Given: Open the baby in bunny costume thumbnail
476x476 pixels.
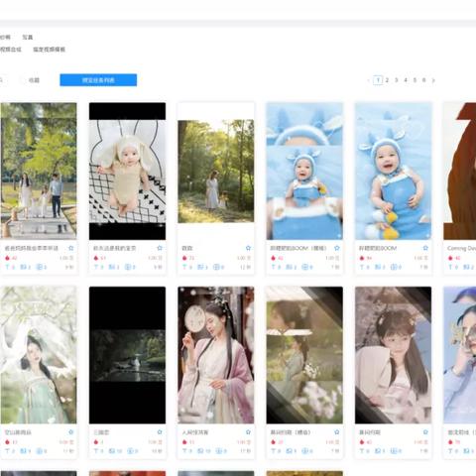Looking at the screenshot, I should click(127, 171).
